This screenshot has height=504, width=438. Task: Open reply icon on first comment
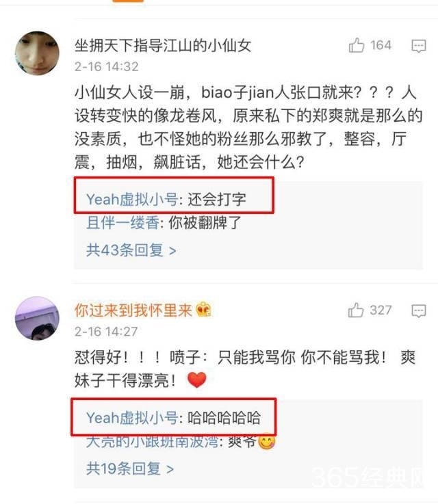coord(419,46)
